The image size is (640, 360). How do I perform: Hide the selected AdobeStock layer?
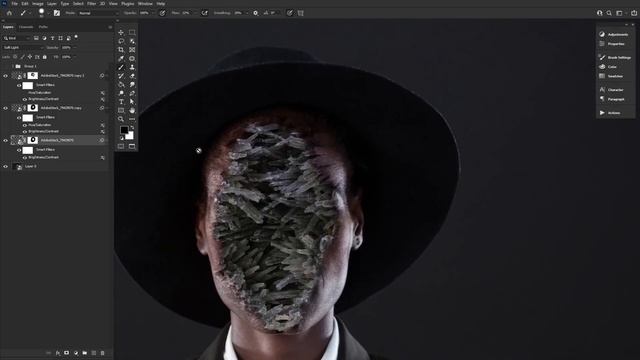click(x=5, y=140)
